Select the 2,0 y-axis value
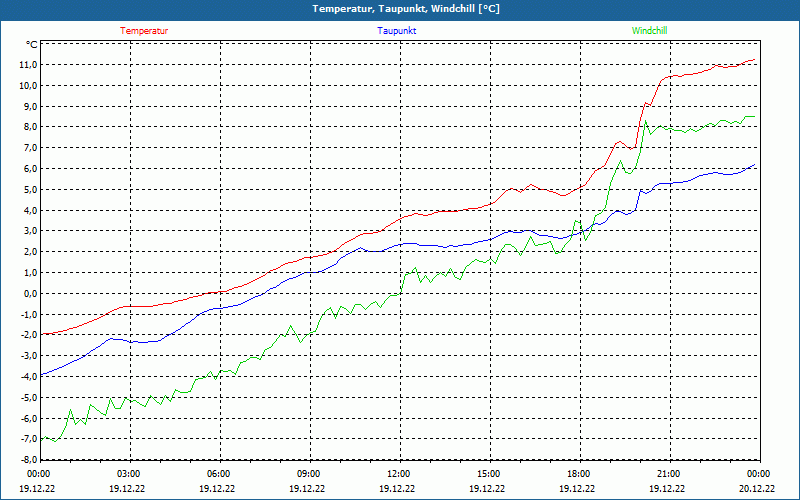The image size is (800, 500). point(30,252)
